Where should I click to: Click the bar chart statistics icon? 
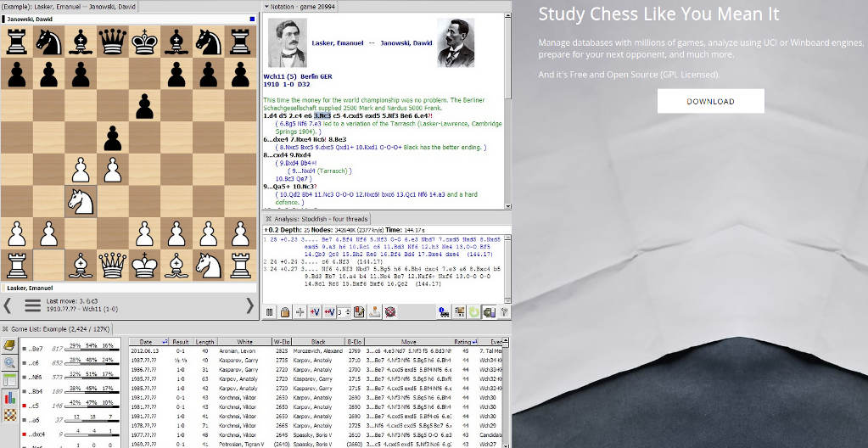click(9, 397)
